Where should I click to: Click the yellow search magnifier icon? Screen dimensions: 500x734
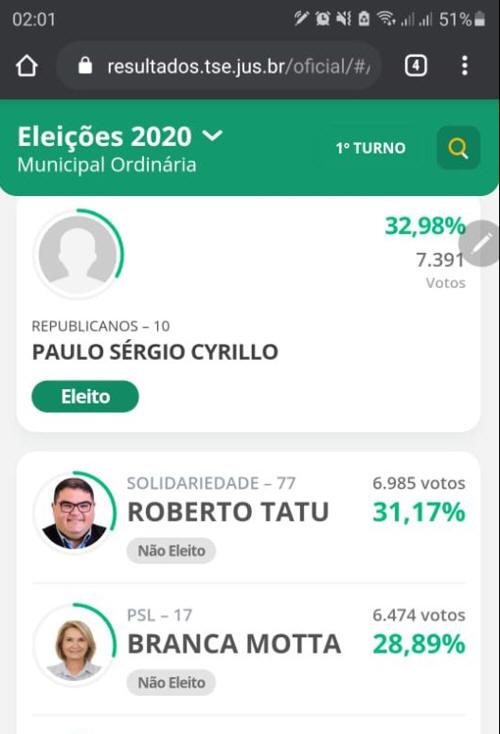tap(458, 148)
